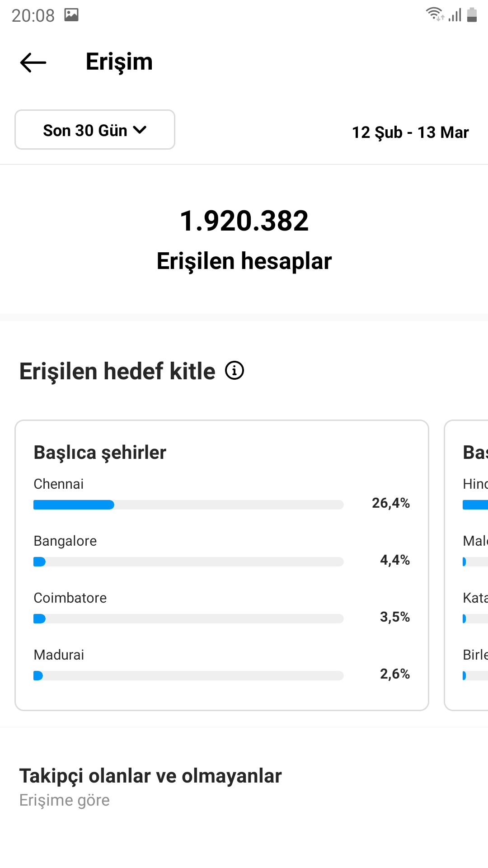Select the Chennai progress bar

(188, 505)
